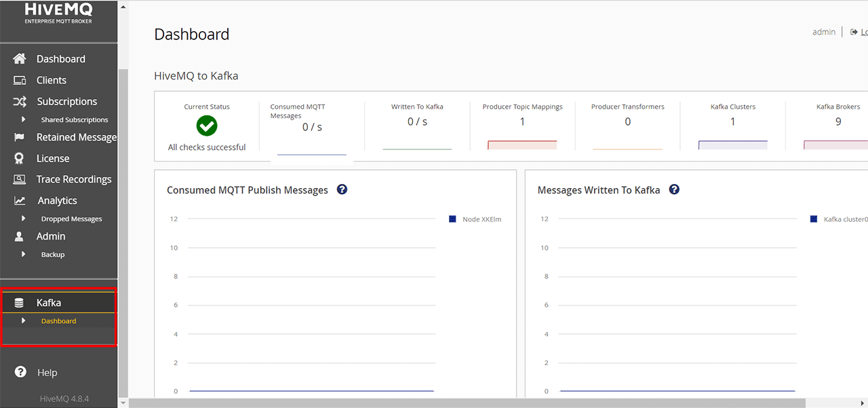Click the Node XKElm legend label
Screen dimensions: 868x408
pyautogui.click(x=482, y=219)
